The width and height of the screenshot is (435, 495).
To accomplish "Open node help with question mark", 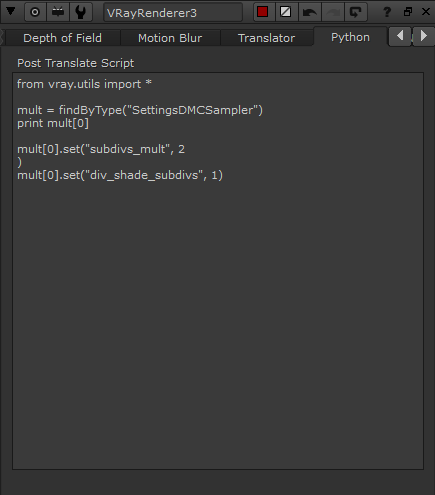I will 387,12.
